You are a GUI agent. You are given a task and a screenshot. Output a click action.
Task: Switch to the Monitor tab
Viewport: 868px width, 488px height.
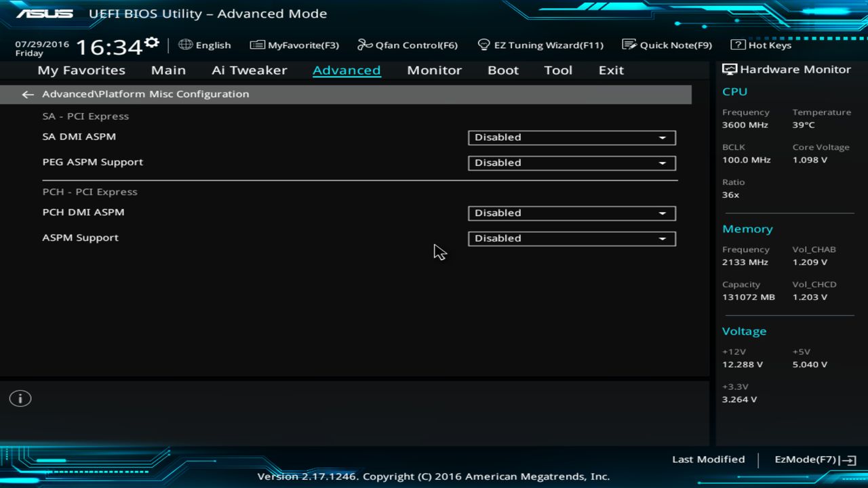[x=434, y=70]
